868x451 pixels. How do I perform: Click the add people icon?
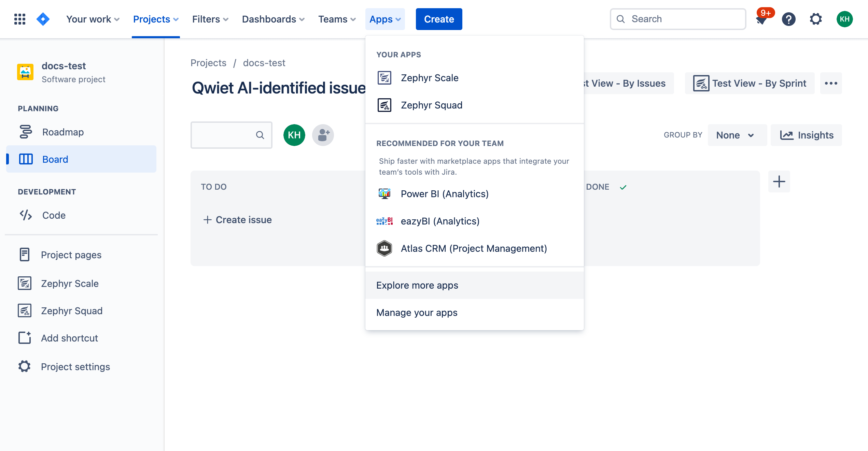coord(323,135)
